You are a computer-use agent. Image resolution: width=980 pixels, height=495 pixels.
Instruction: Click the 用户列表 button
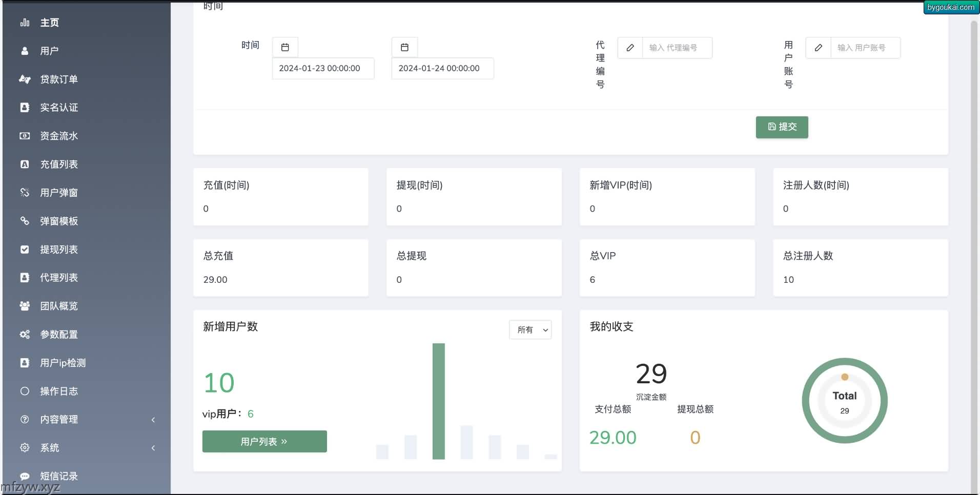point(264,441)
